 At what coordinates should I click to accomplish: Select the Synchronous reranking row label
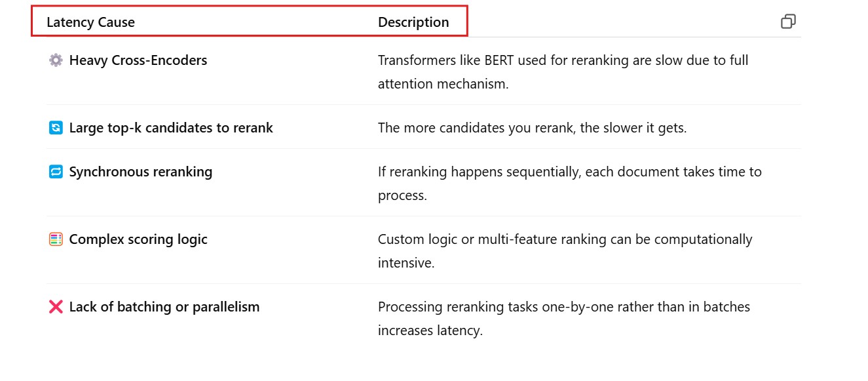point(140,172)
